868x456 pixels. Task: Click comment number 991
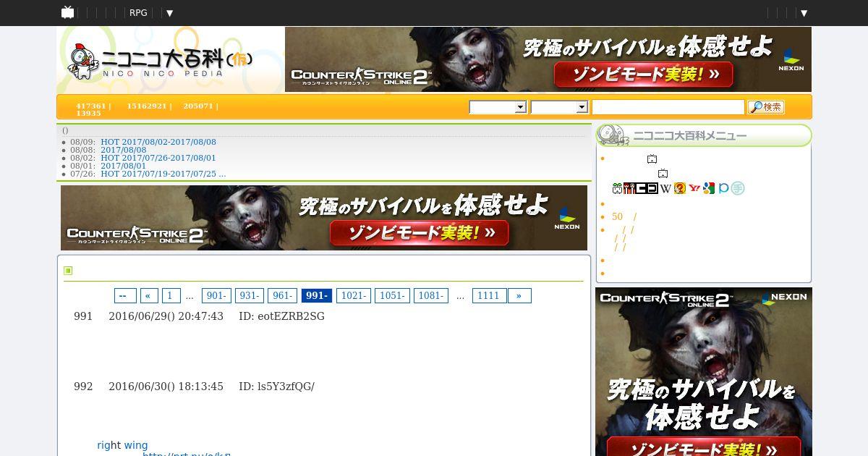pyautogui.click(x=83, y=316)
